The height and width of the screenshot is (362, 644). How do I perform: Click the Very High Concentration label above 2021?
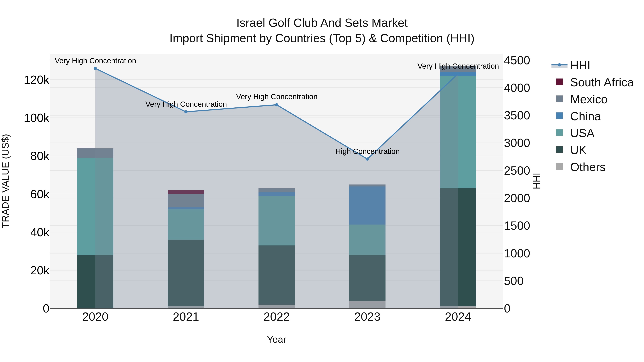point(186,104)
